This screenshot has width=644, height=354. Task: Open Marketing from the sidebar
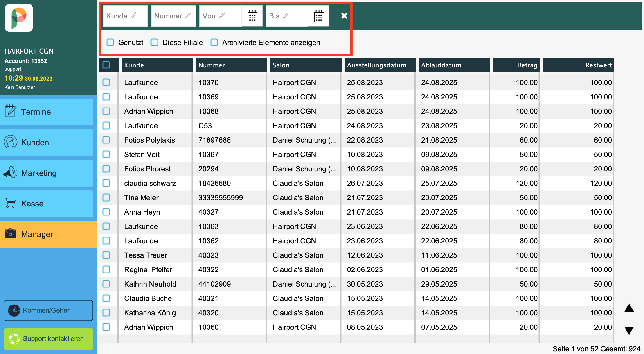tap(47, 173)
